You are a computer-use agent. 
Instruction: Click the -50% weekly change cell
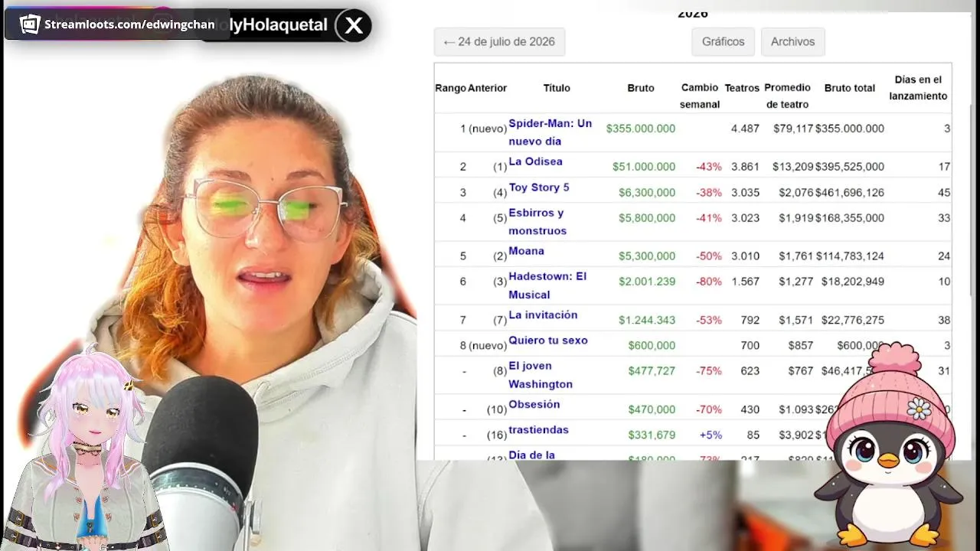pos(709,256)
